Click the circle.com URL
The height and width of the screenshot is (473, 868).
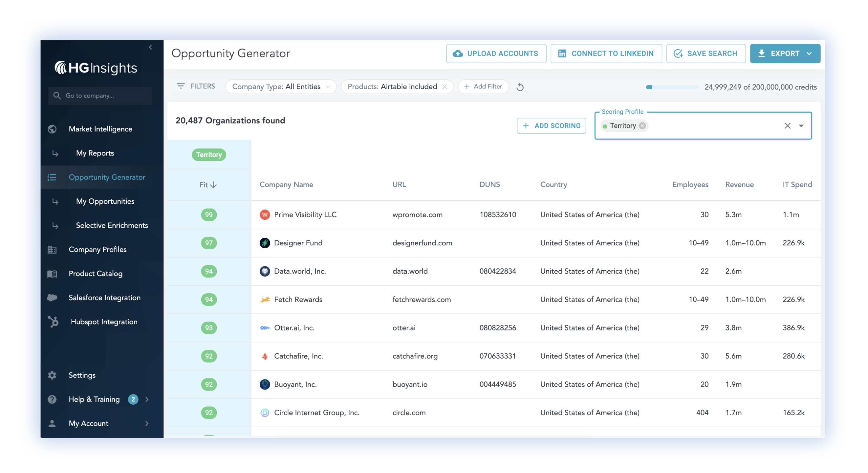point(409,413)
